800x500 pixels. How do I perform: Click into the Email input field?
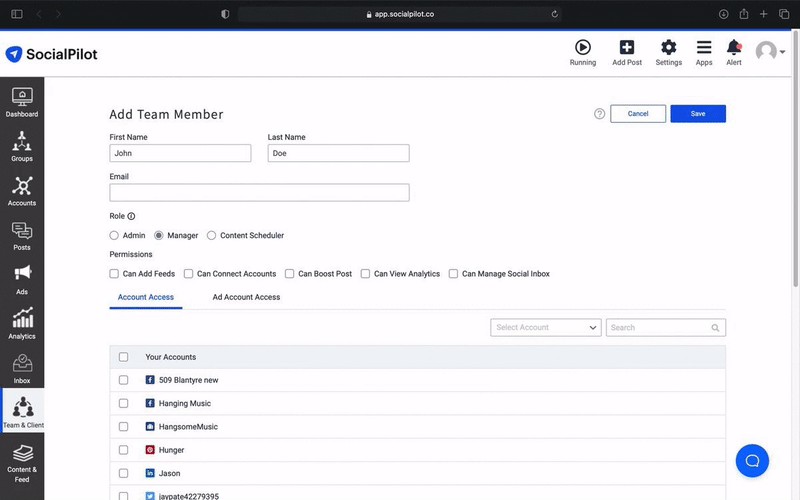point(259,193)
